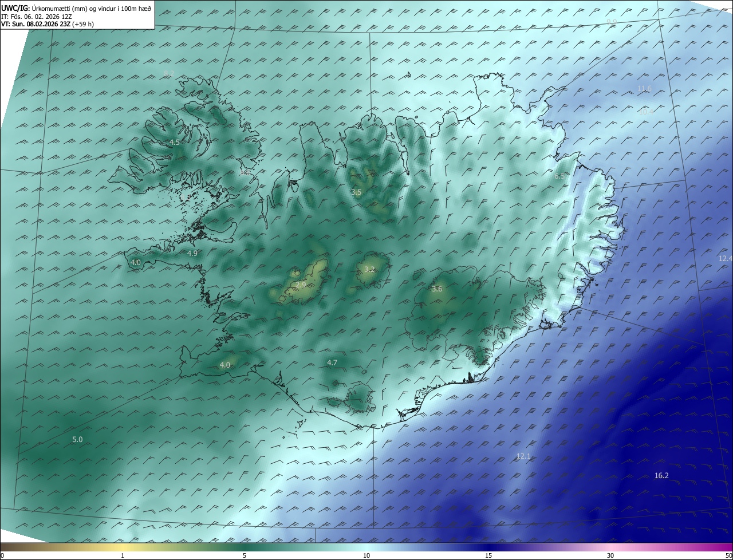
Task: Click the colorbar tick label 5
Action: point(245,556)
